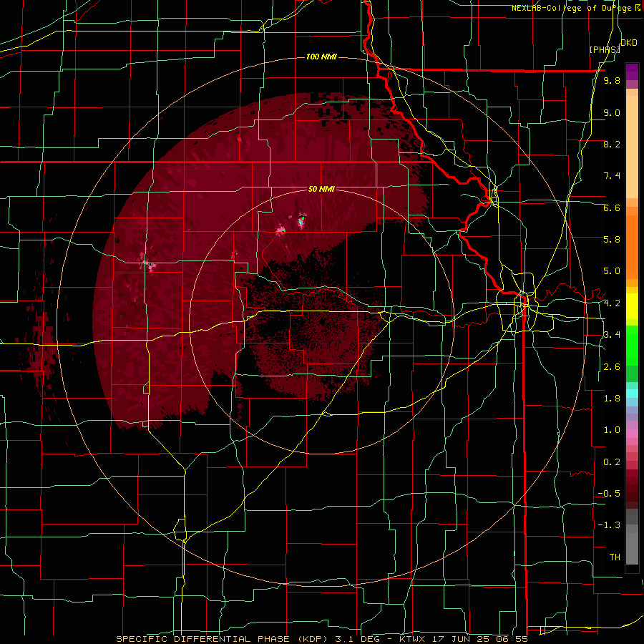644x644 pixels.
Task: Click the 0.2 scale value
Action: (x=612, y=462)
